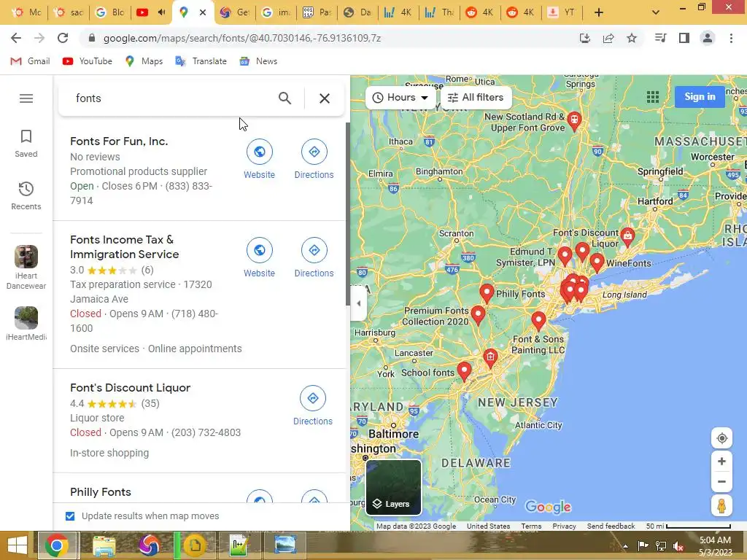Sign in to Google account

(700, 97)
